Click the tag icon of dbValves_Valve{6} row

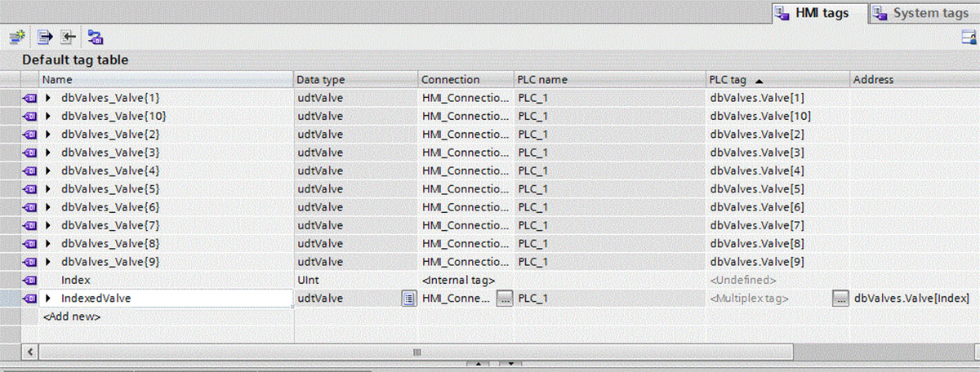30,207
